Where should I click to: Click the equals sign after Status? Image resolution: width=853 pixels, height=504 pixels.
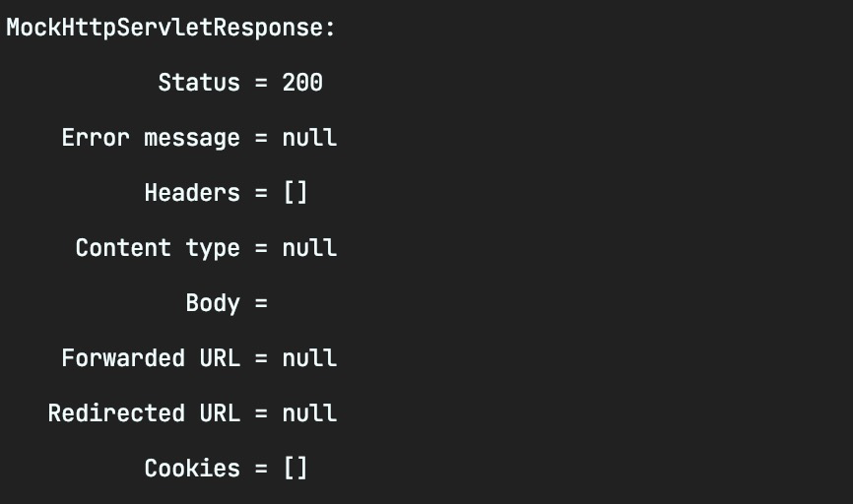[x=261, y=84]
